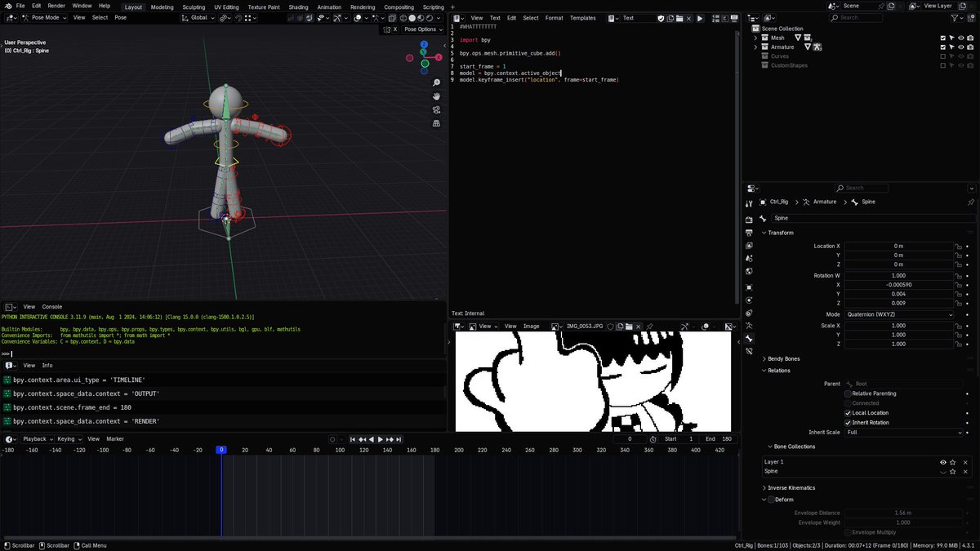Switch to the UV Editing workspace tab
The image size is (980, 551).
(226, 7)
